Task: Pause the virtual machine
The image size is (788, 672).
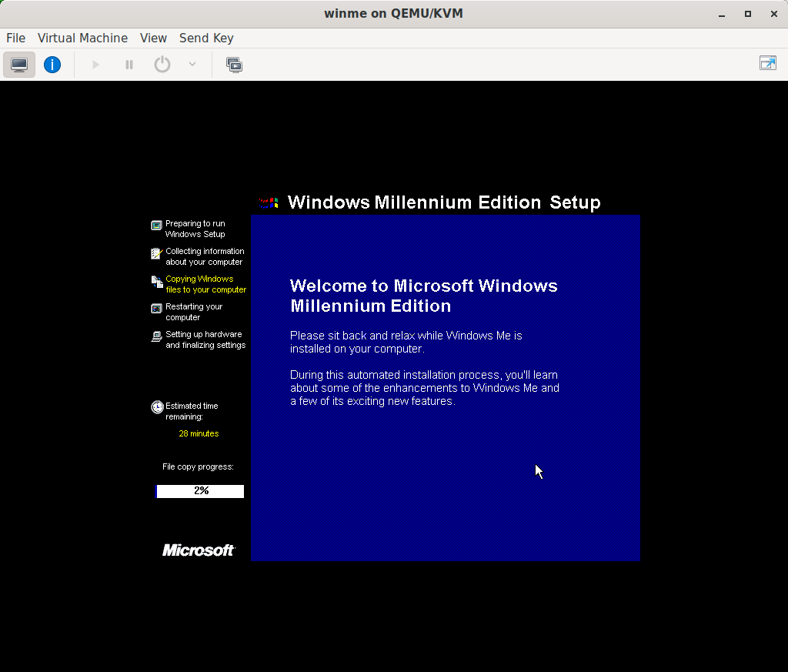Action: 129,65
